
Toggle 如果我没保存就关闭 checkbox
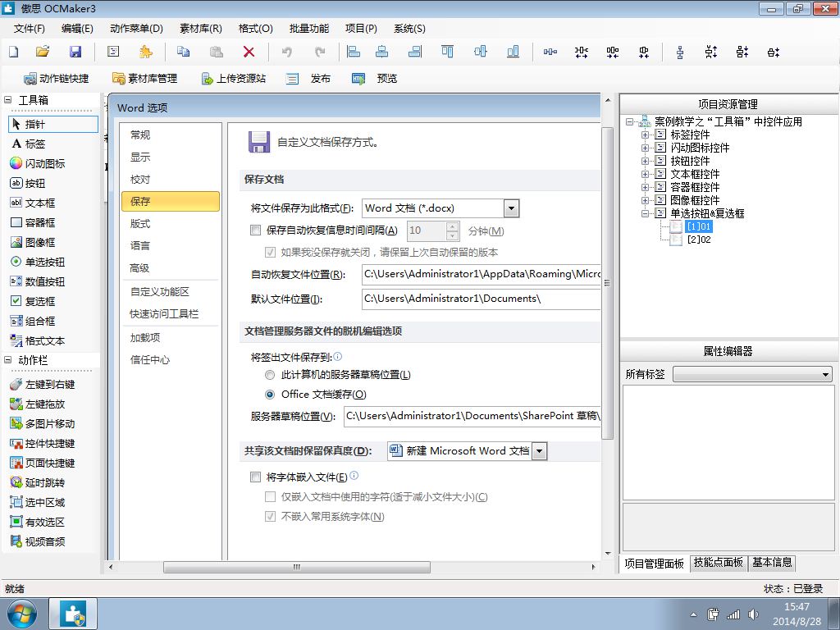[271, 252]
